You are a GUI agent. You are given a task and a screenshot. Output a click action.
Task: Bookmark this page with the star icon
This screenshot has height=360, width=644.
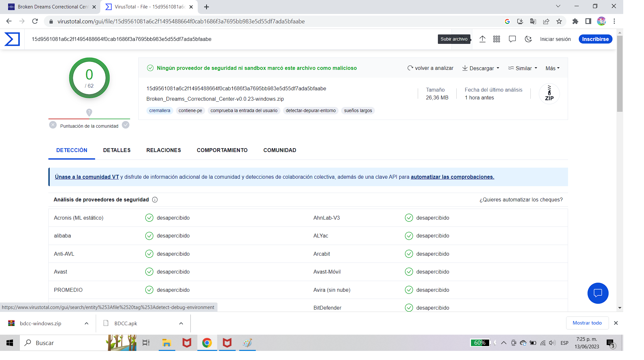coord(559,21)
